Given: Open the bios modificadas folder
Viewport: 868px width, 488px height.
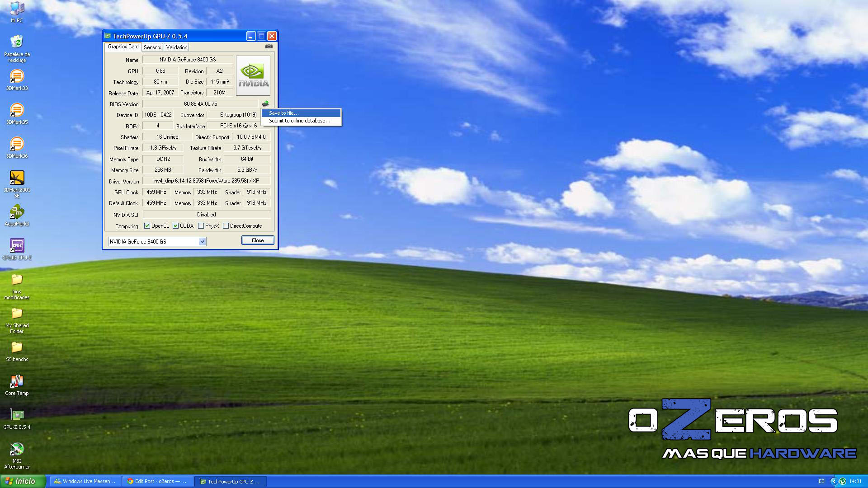Looking at the screenshot, I should point(17,286).
